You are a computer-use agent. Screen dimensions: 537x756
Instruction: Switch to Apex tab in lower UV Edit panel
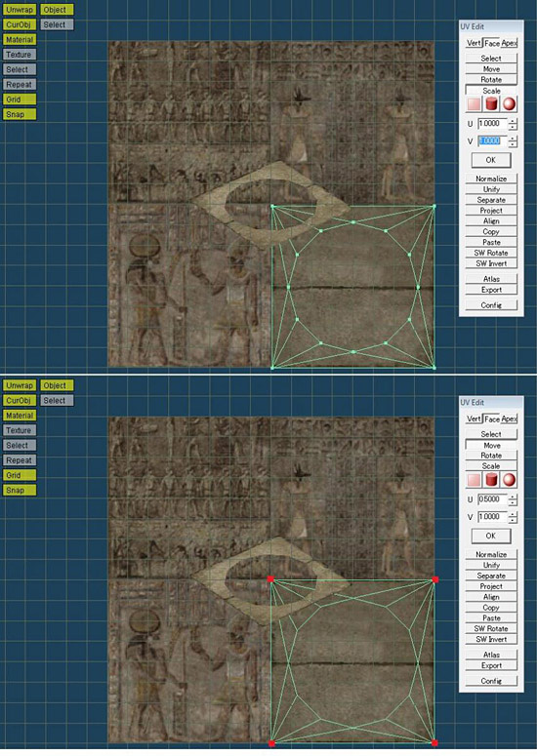click(509, 419)
